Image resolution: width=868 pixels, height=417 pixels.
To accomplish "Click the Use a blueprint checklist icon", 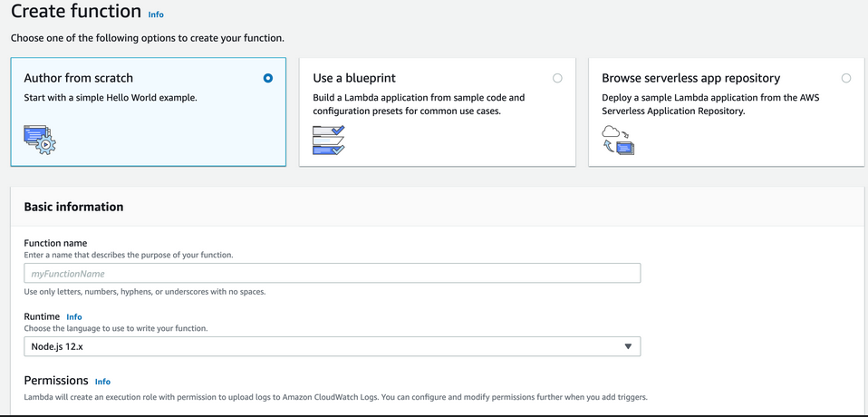I will (328, 140).
